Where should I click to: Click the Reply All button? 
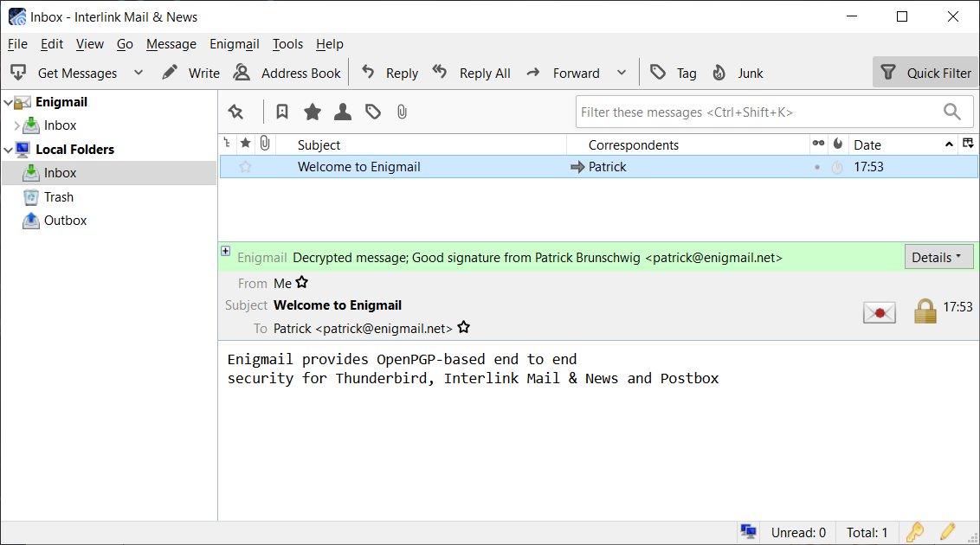(471, 73)
